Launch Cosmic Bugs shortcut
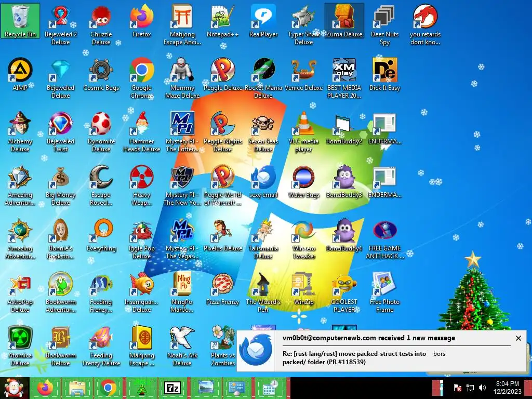The image size is (532, 399). coord(101,74)
